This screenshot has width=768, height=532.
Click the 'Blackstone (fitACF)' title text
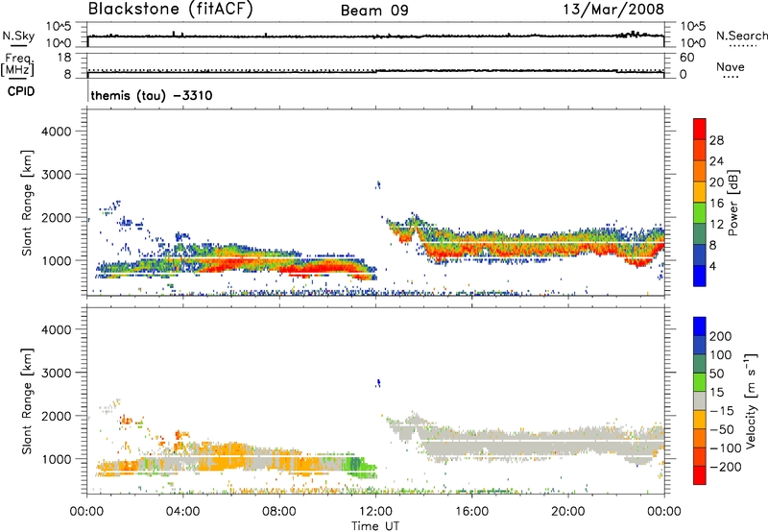pyautogui.click(x=171, y=10)
